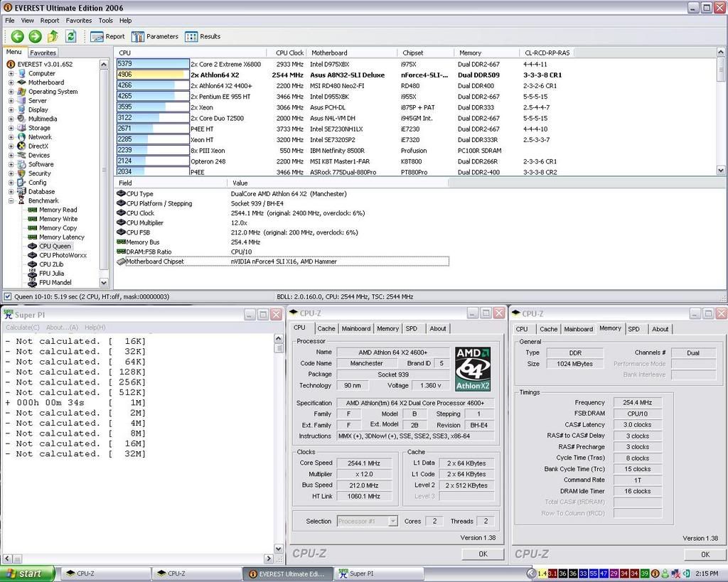Click the green Back arrow in EVEREST toolbar

[x=18, y=36]
